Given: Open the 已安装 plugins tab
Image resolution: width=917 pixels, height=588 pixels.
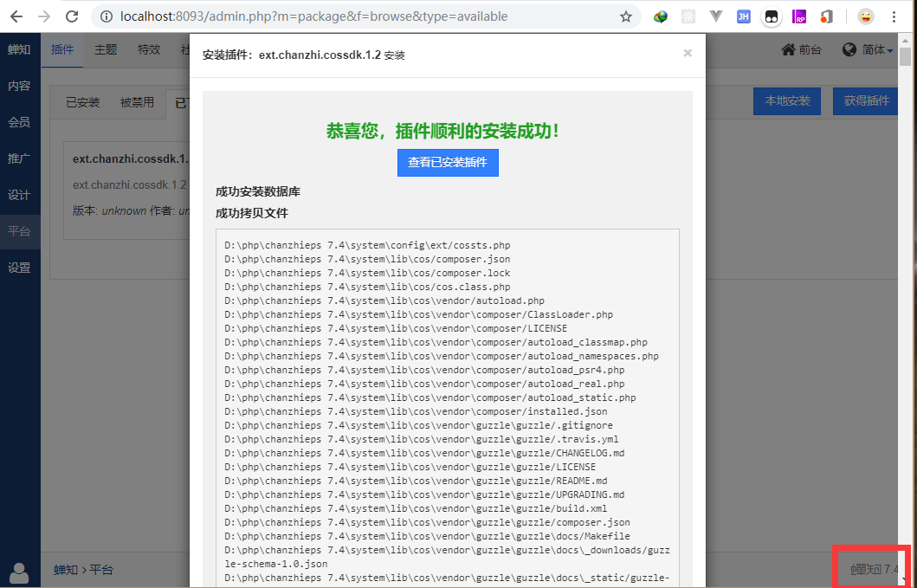Looking at the screenshot, I should (82, 103).
